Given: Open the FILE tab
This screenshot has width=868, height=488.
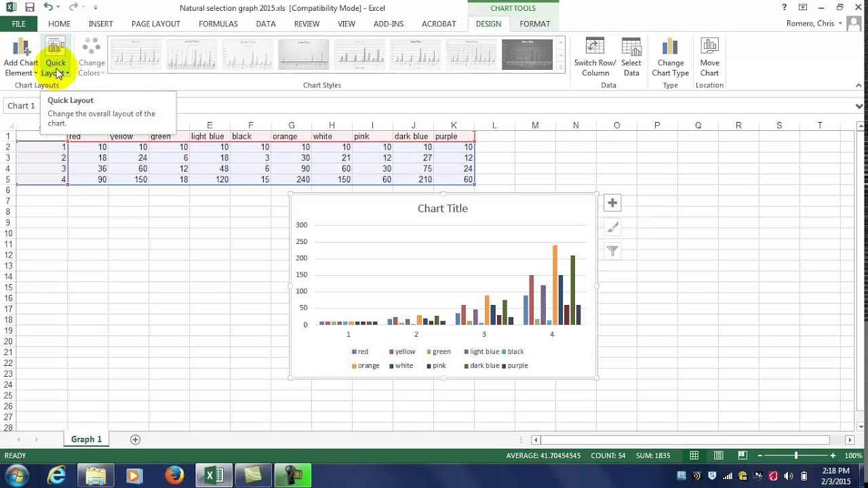Looking at the screenshot, I should (19, 24).
